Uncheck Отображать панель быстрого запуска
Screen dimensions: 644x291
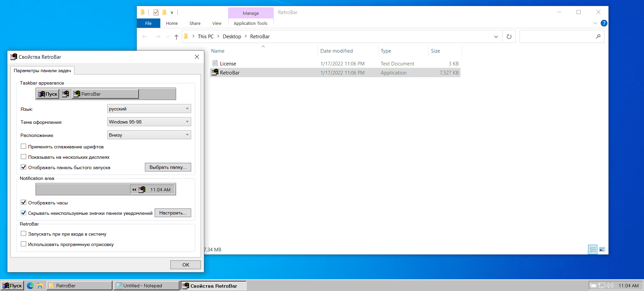tap(23, 167)
